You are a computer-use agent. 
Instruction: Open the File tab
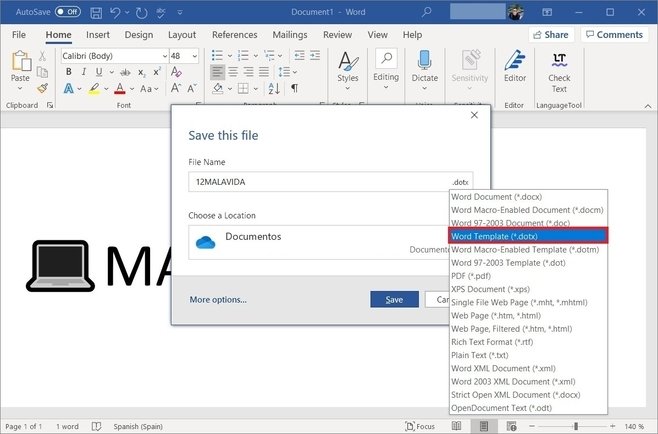[x=19, y=35]
